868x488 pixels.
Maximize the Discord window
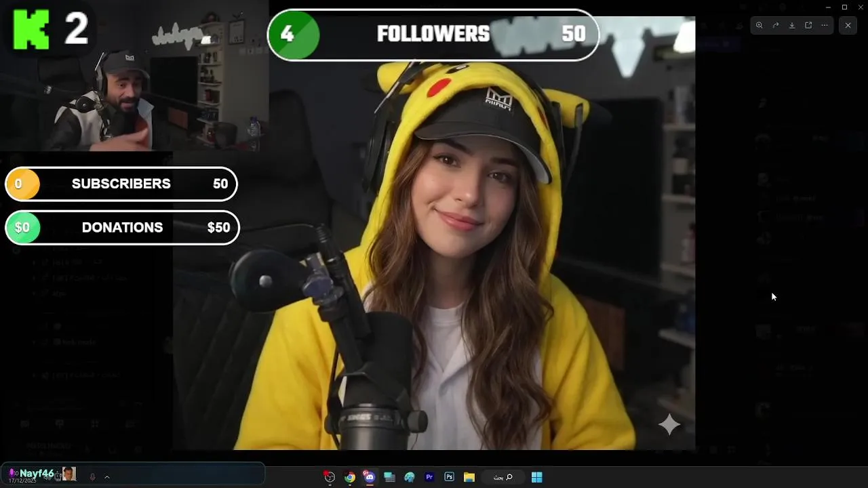tap(844, 7)
